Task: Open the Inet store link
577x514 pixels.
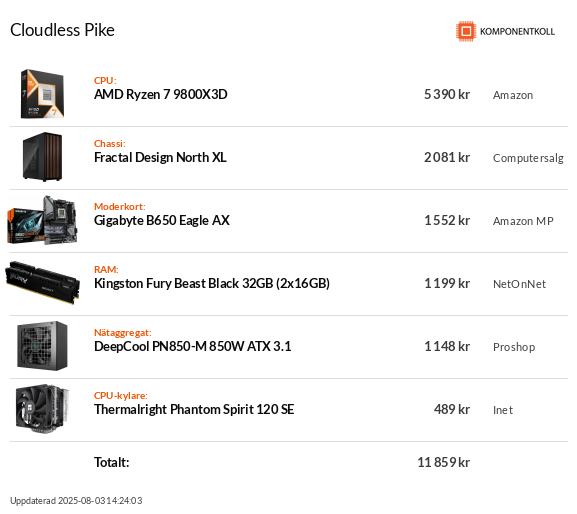Action: (x=503, y=410)
